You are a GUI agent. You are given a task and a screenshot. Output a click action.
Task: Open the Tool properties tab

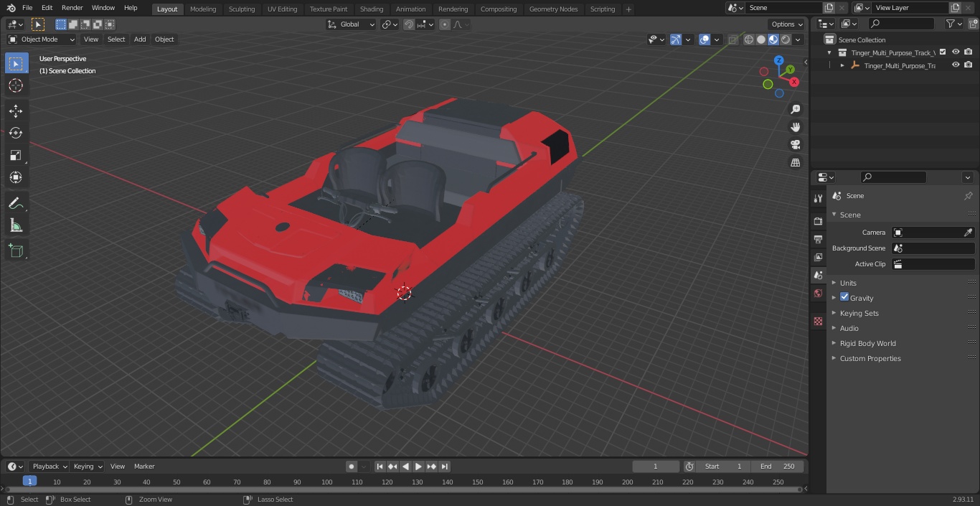pyautogui.click(x=818, y=198)
